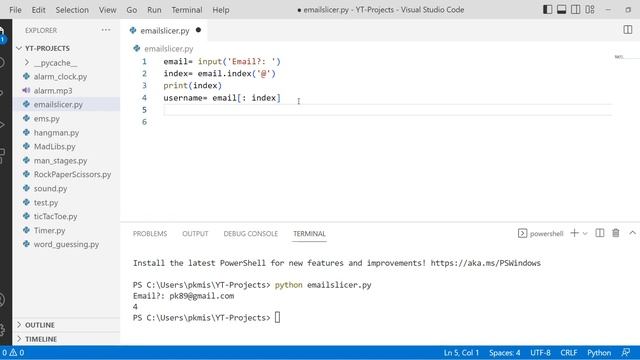Open ems.py file
Screen dimensions: 640x360
coord(47,119)
